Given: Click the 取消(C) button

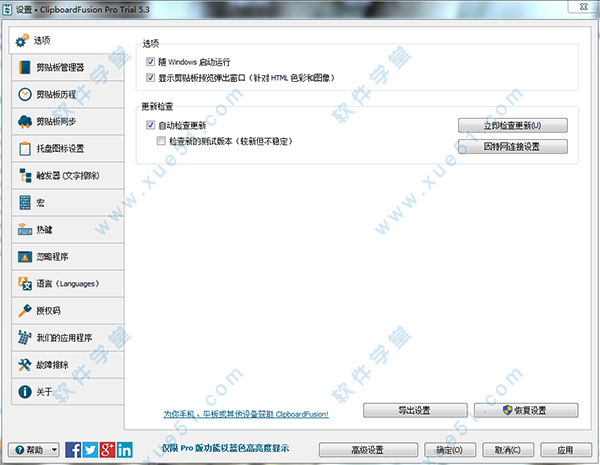Looking at the screenshot, I should 508,450.
